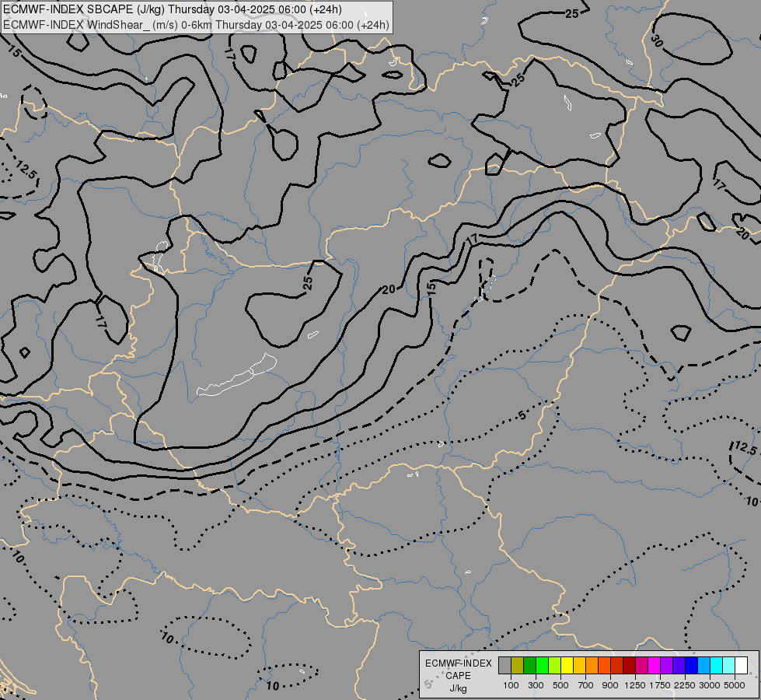The width and height of the screenshot is (761, 700).
Task: Click the white Lake Balaton outline
Action: coord(237,376)
